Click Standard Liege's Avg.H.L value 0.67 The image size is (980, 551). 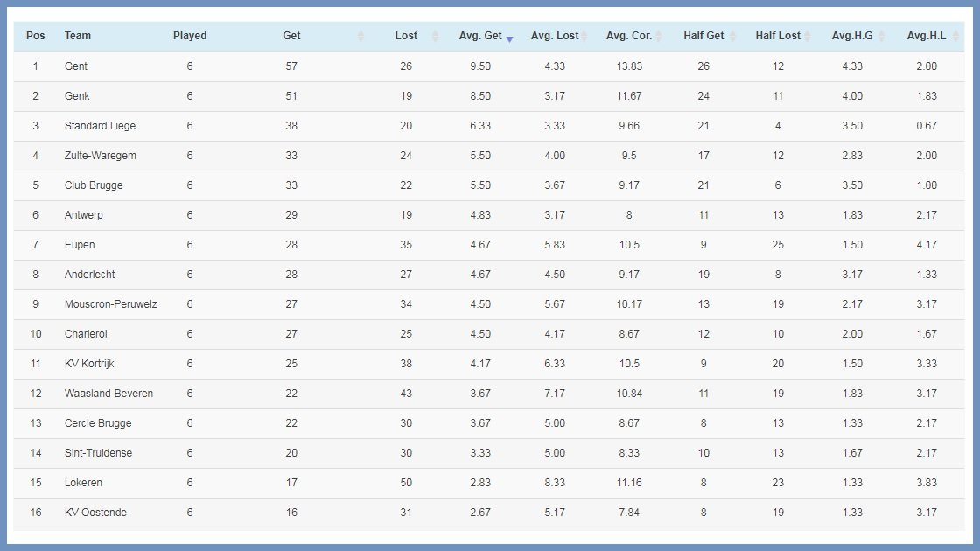[927, 126]
